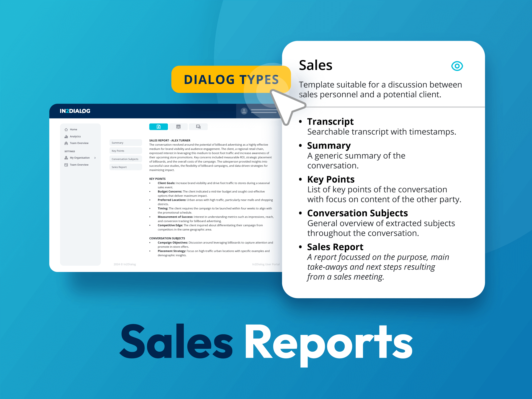
Task: Expand the third top toolbar panel
Action: (199, 127)
